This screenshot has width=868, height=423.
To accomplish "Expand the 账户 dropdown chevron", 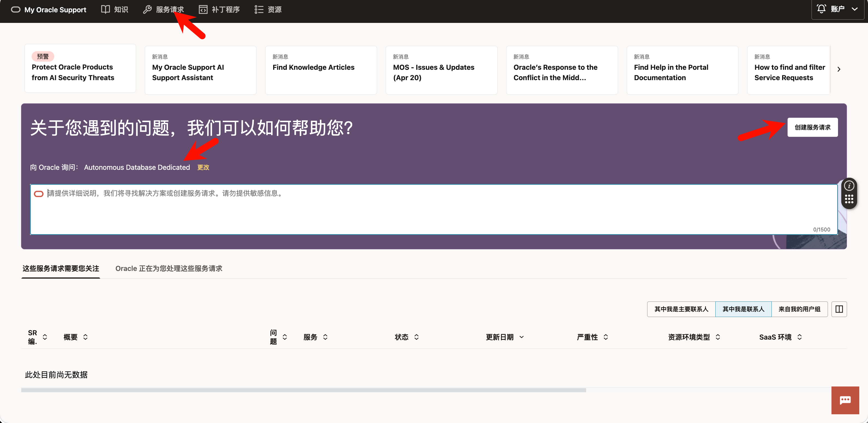I will point(855,9).
